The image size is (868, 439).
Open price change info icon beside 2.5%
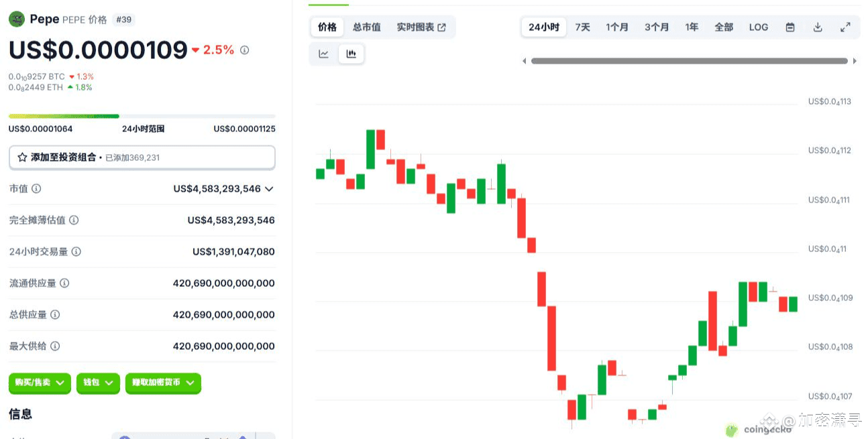pos(244,50)
